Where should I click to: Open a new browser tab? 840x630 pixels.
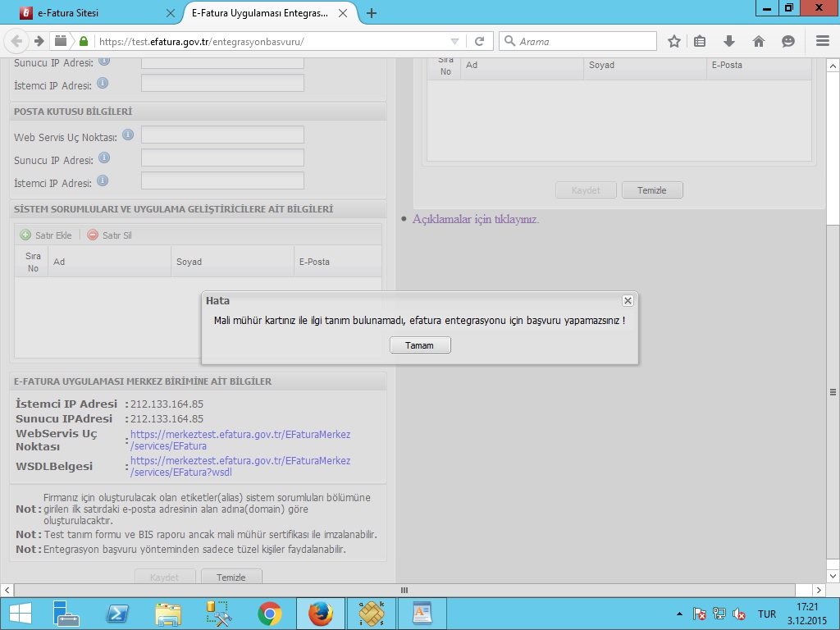pos(372,13)
